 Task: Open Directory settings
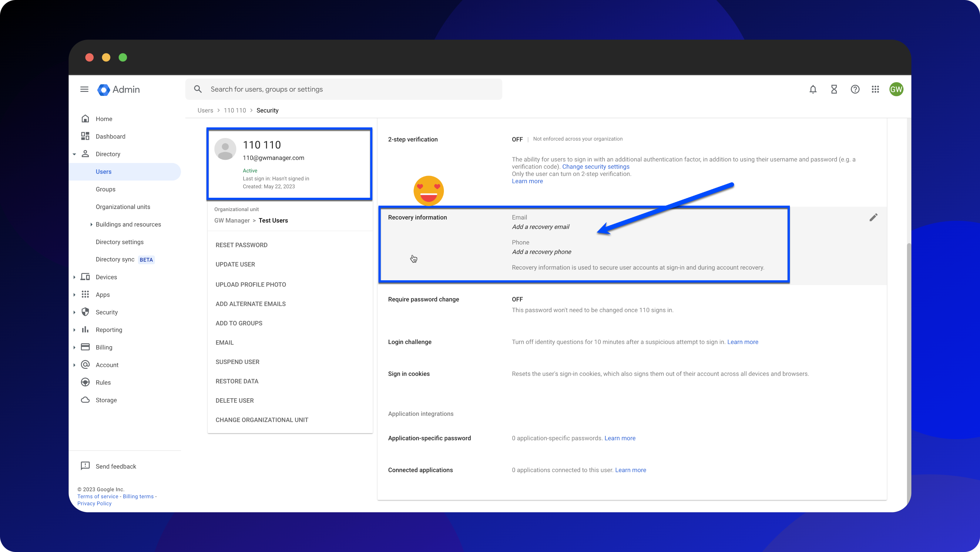(119, 242)
